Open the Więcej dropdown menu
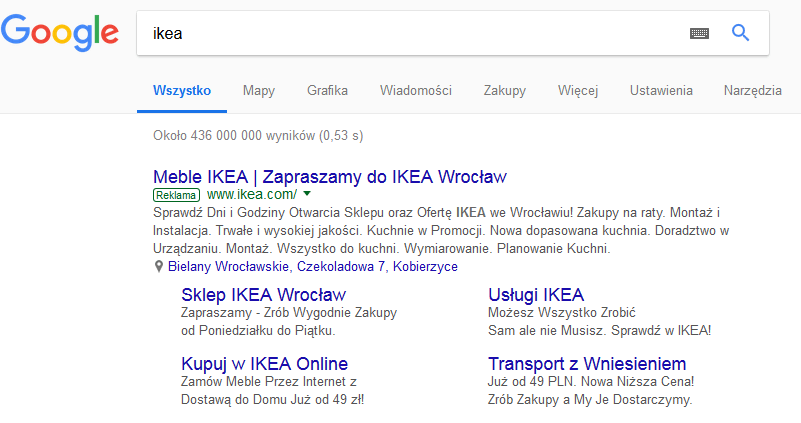 coord(578,90)
